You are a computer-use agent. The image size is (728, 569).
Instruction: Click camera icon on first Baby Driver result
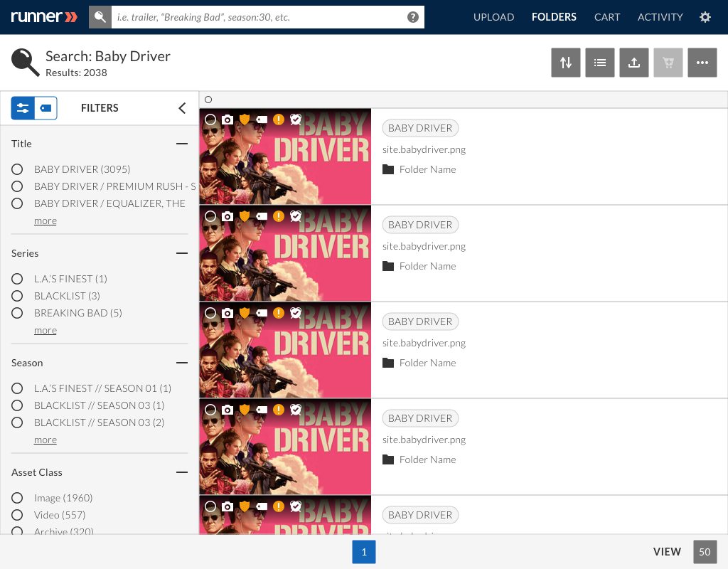[227, 119]
